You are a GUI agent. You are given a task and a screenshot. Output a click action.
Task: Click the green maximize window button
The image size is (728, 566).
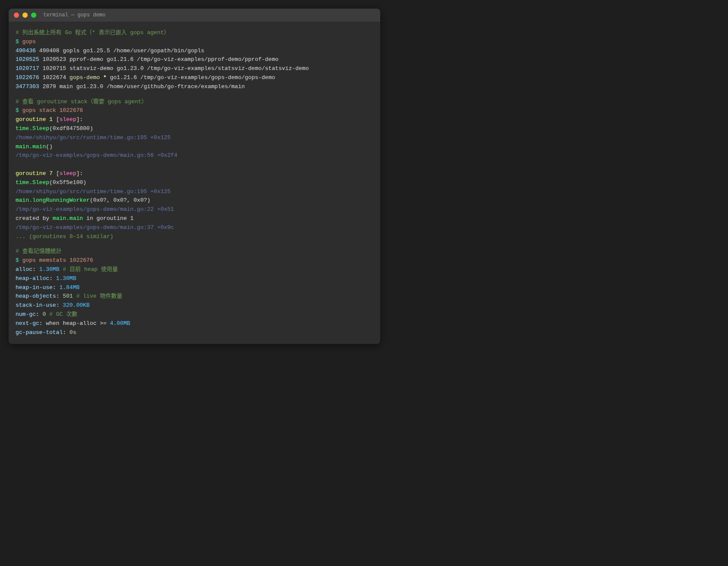pos(34,15)
